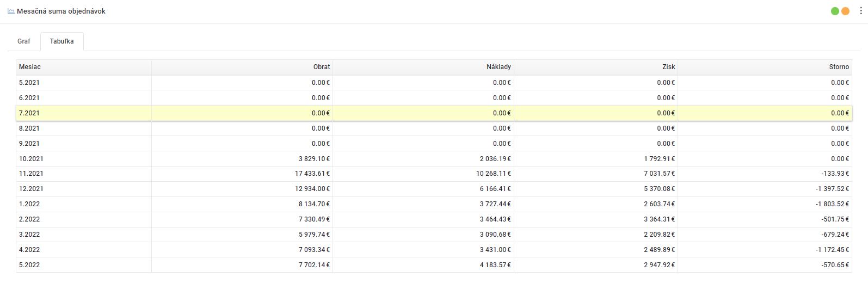
Task: Open the three-dot options menu
Action: 861,11
